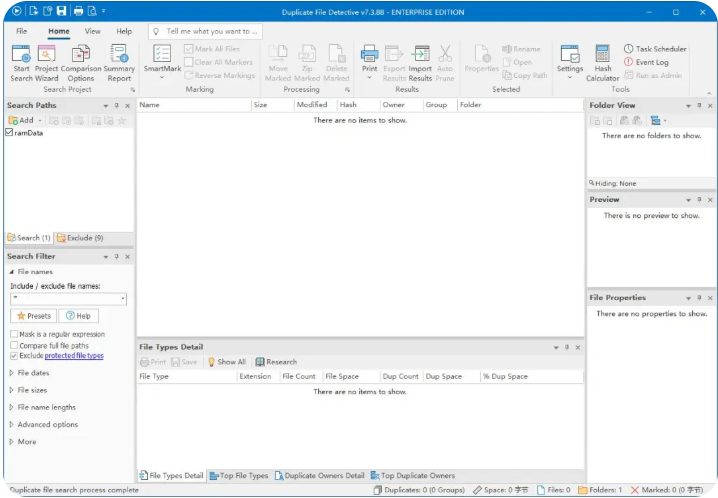The width and height of the screenshot is (718, 498).
Task: Open Comparison Options
Action: coord(81,63)
